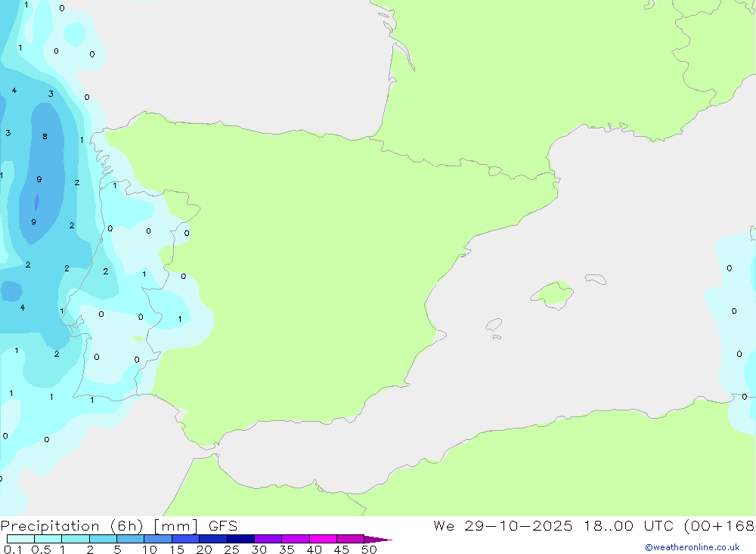Select the '50' legend scale label
756x554 pixels.
click(x=370, y=549)
